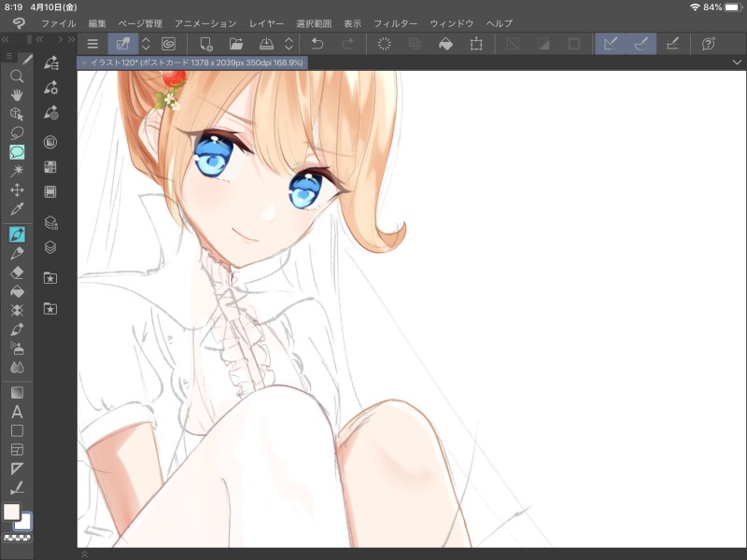747x560 pixels.
Task: Select the Eyedropper tool
Action: coord(17,209)
